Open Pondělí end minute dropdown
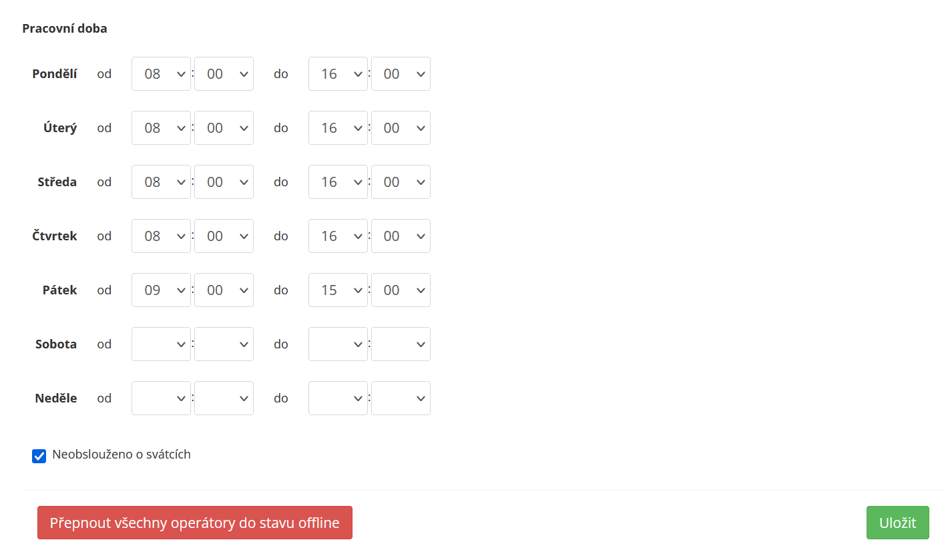Screen dimensions: 950x560 [x=401, y=74]
